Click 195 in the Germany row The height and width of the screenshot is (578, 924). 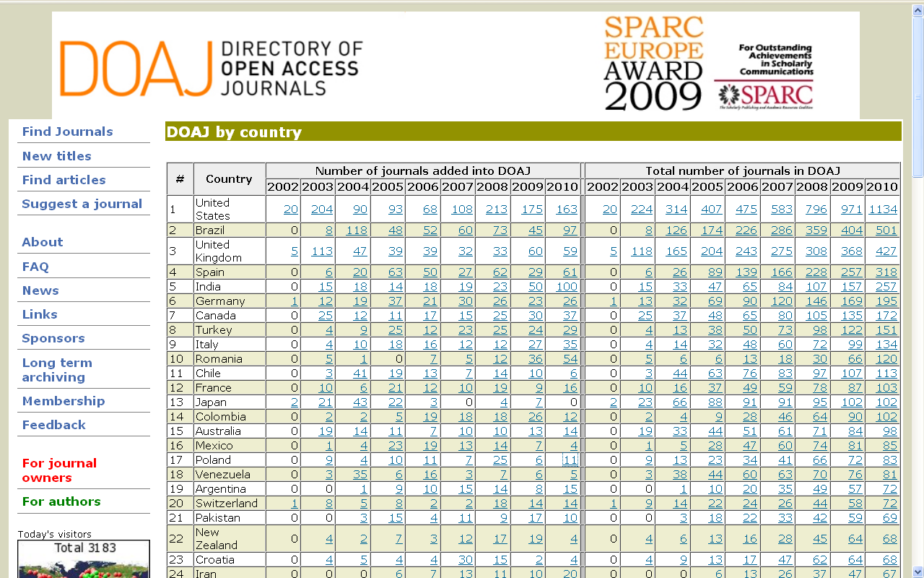coord(886,301)
